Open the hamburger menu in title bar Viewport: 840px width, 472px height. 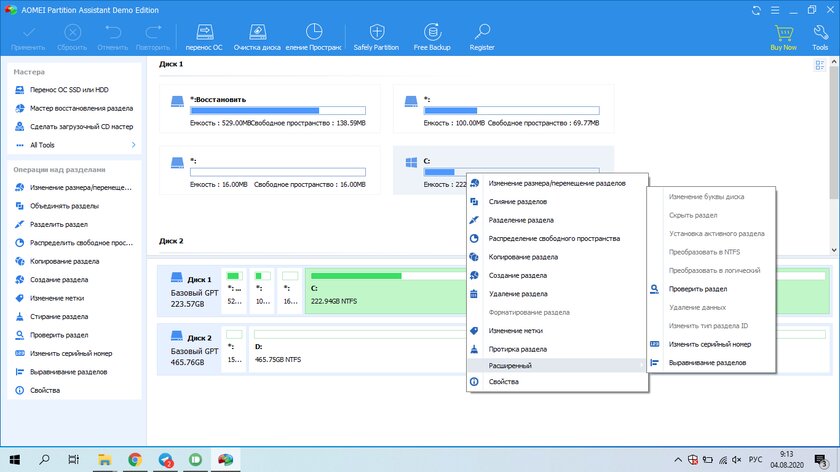[x=775, y=10]
